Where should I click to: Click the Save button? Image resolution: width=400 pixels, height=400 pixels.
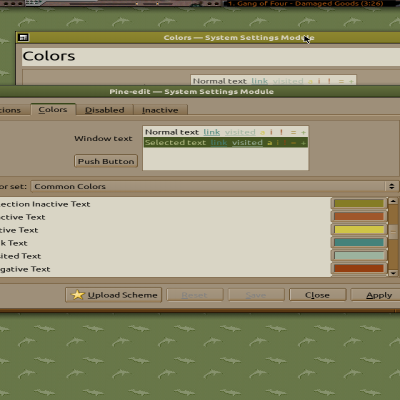coord(256,295)
